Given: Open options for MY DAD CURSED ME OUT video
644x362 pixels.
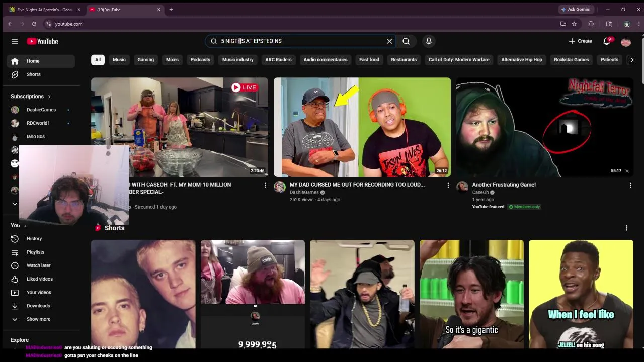Looking at the screenshot, I should click(x=448, y=185).
